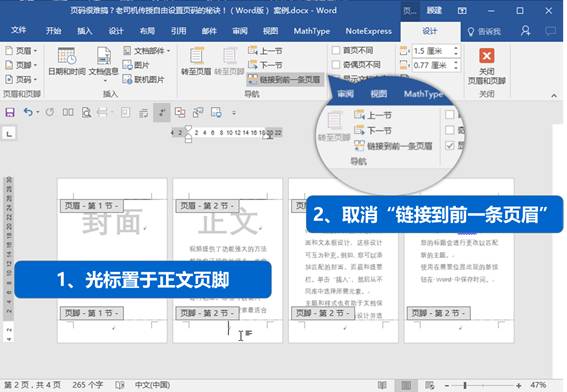Switch to the 开始 tab
The height and width of the screenshot is (392, 567).
[x=54, y=31]
